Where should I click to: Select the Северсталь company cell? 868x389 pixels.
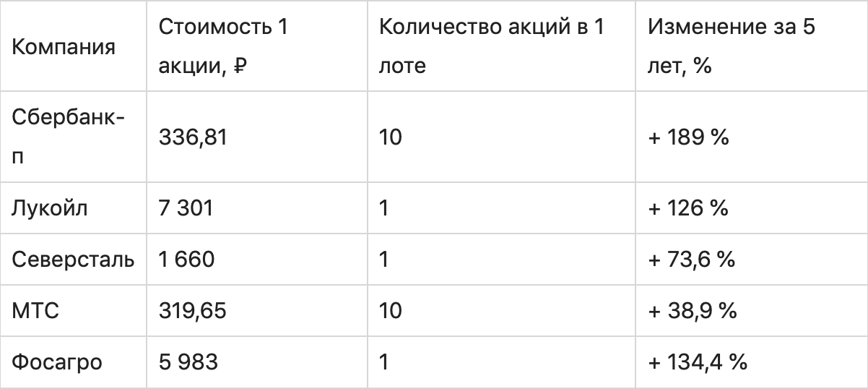tap(73, 260)
